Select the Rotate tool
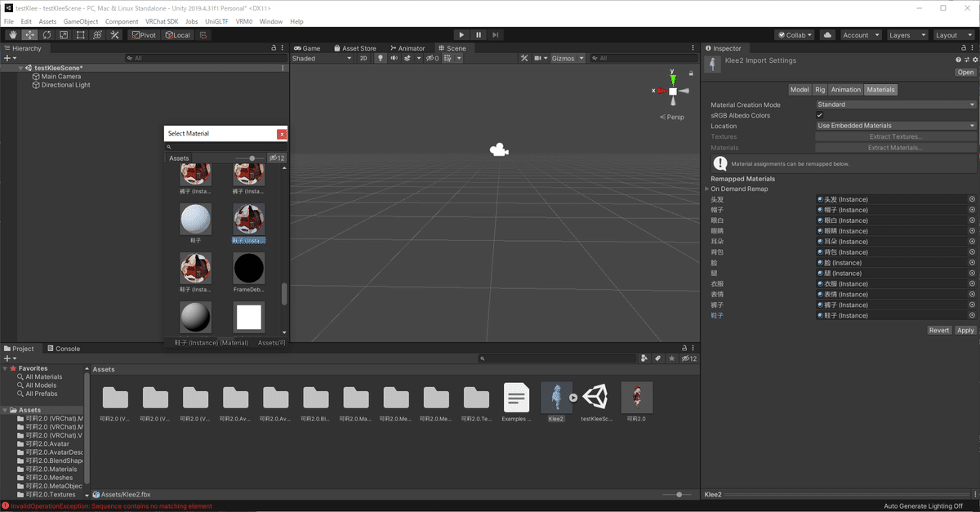980x512 pixels. tap(47, 35)
